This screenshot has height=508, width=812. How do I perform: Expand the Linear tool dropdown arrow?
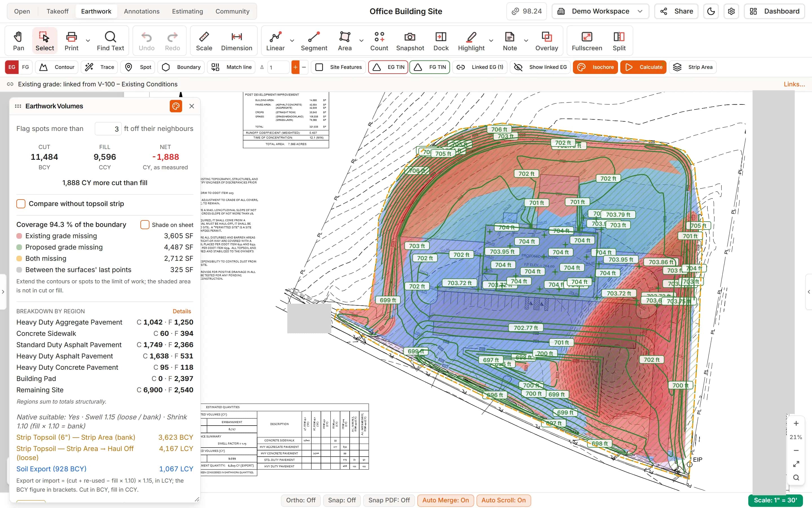click(292, 41)
